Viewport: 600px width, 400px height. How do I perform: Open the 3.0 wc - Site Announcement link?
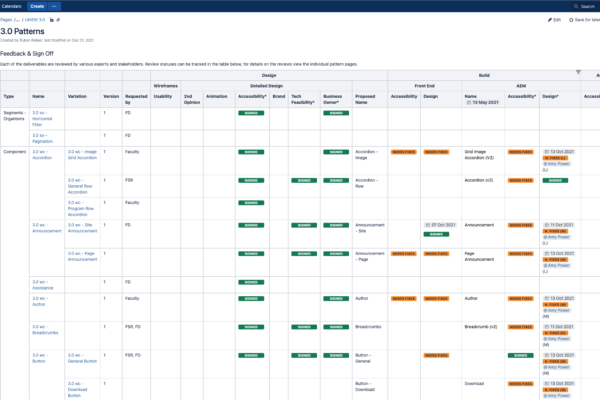82,228
